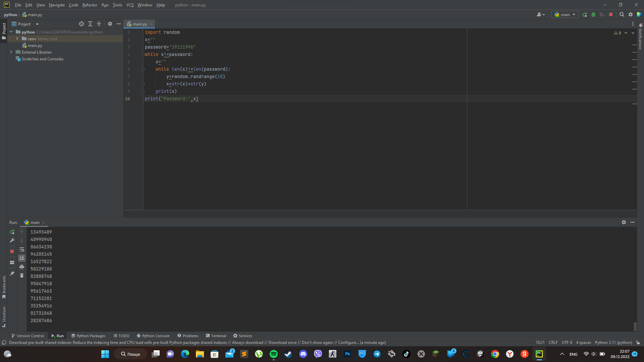Open Project panel options gear
The height and width of the screenshot is (362, 644).
coord(110,24)
